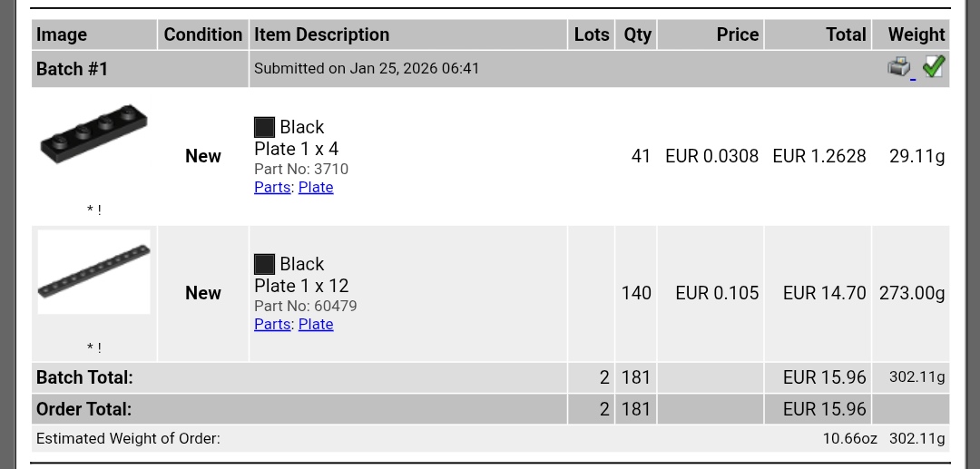Click the black color swatch beside Plate 1 x 4
Screen dimensions: 980x469
tap(264, 127)
